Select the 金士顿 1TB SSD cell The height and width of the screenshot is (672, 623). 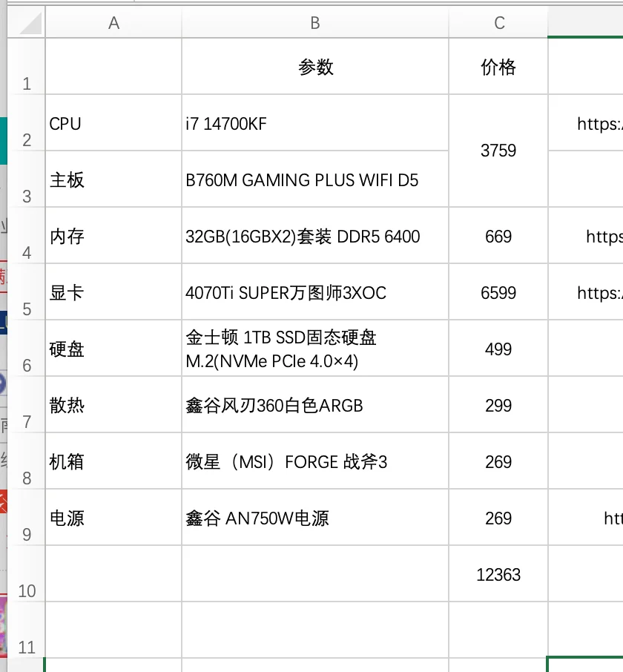tap(315, 349)
